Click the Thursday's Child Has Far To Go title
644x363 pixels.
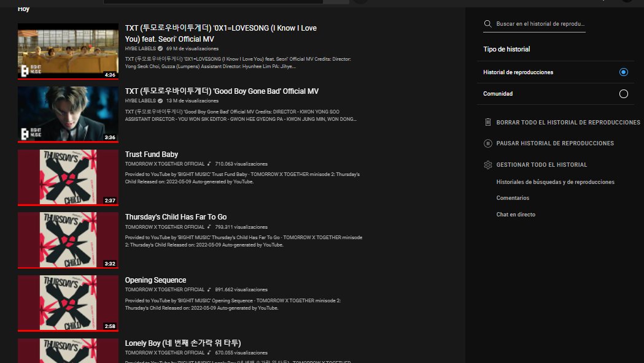click(176, 217)
